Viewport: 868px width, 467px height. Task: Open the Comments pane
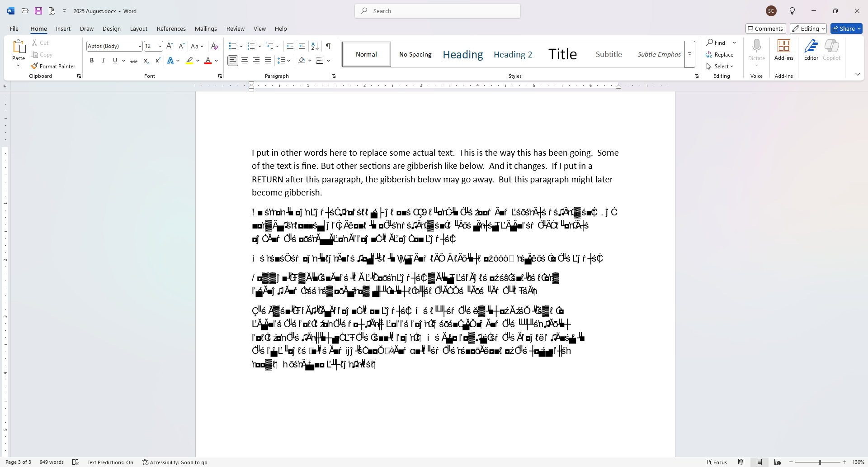click(765, 28)
